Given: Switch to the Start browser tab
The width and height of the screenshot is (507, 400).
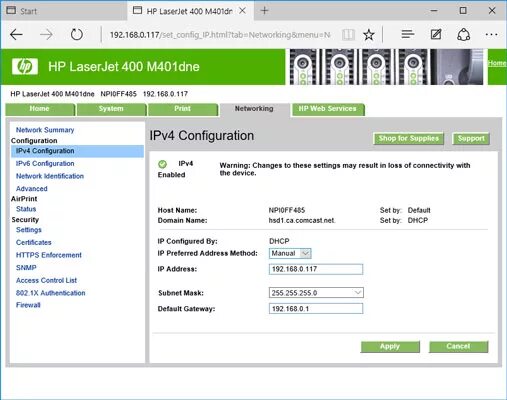Looking at the screenshot, I should coord(63,11).
